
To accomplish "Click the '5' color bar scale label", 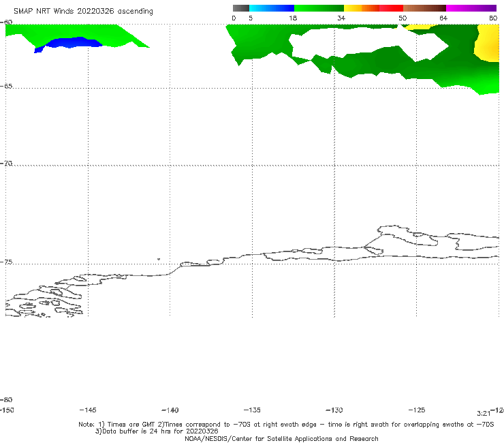I will 251,18.
